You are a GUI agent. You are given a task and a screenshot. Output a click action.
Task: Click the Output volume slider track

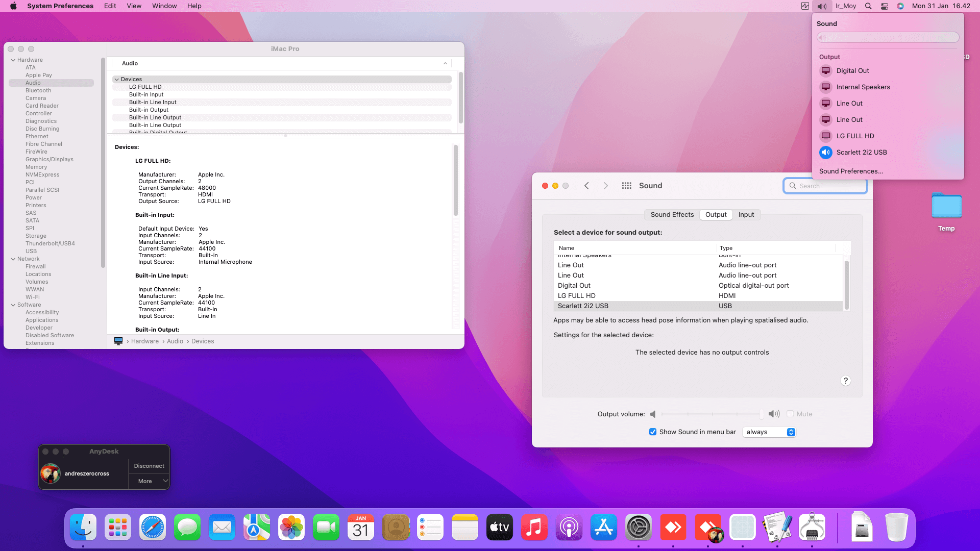point(712,414)
